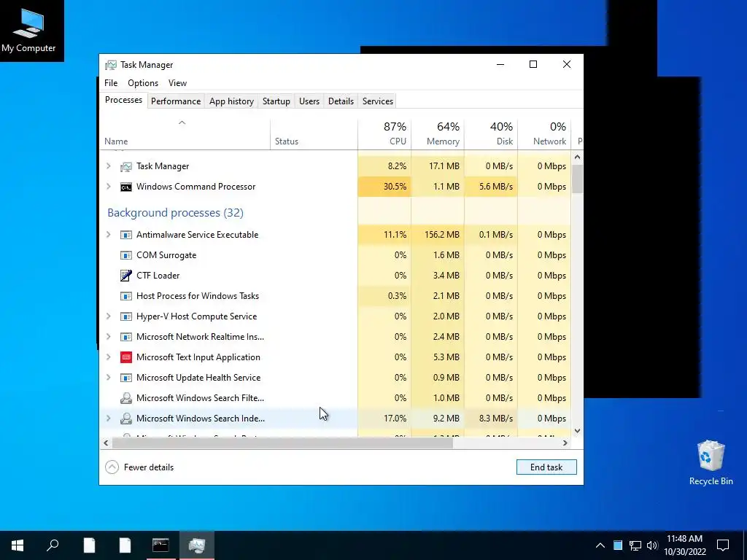Click scroll up arrow of process list
The width and height of the screenshot is (747, 560).
point(578,157)
